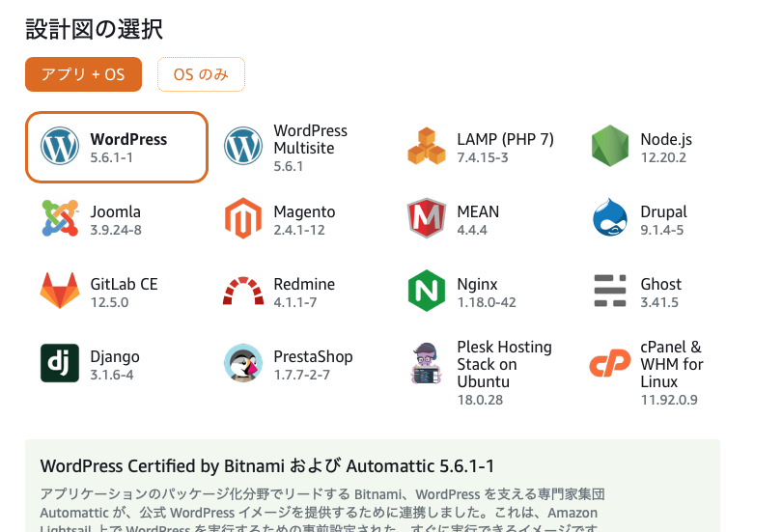Click Ghost version 3.41.5 text
This screenshot has width=782, height=532.
tap(659, 302)
